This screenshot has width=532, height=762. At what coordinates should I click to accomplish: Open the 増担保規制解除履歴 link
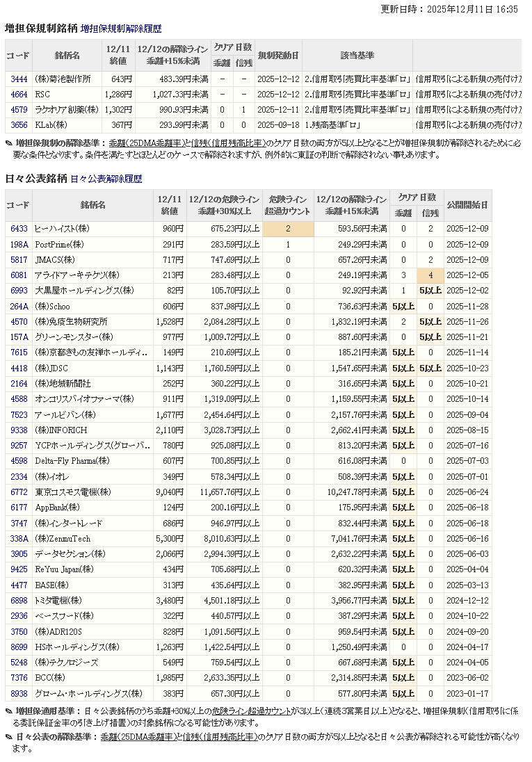pos(121,29)
